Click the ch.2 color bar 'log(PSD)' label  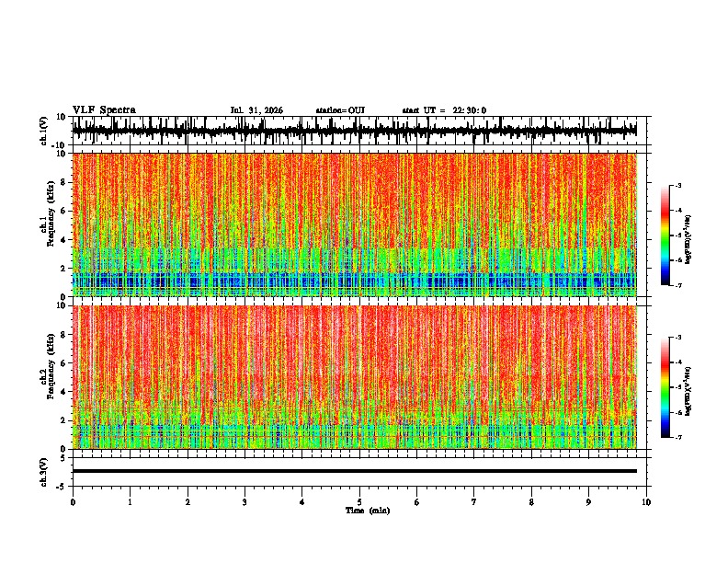click(688, 391)
